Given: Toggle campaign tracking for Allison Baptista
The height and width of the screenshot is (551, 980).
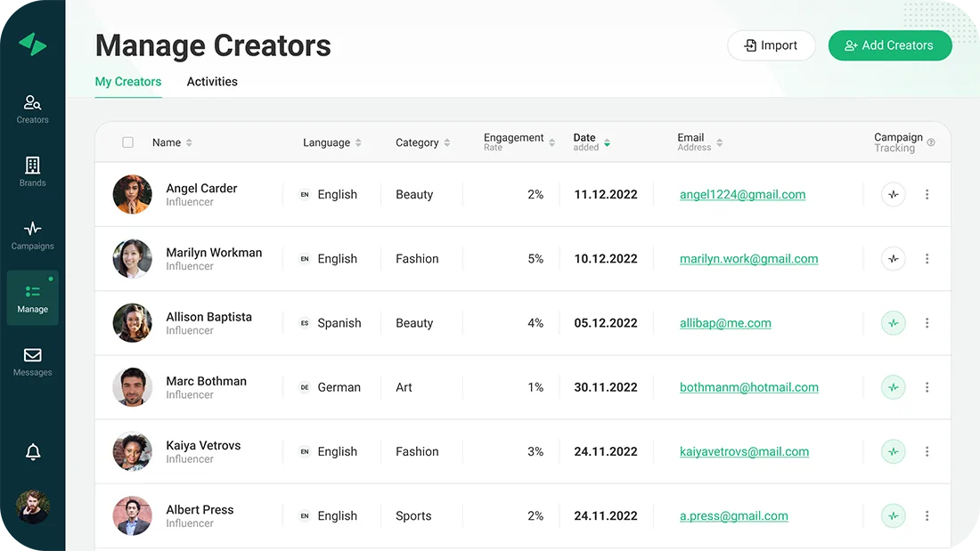Looking at the screenshot, I should pos(893,323).
